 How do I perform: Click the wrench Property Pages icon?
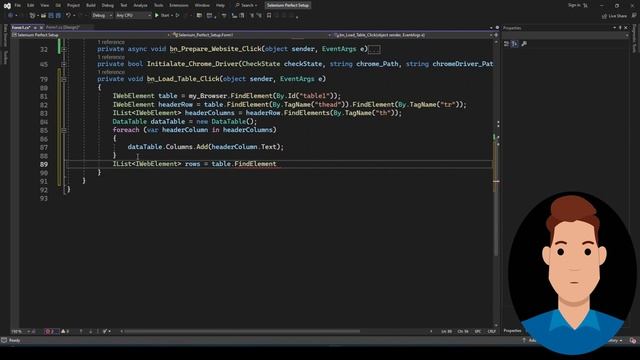pos(524,44)
